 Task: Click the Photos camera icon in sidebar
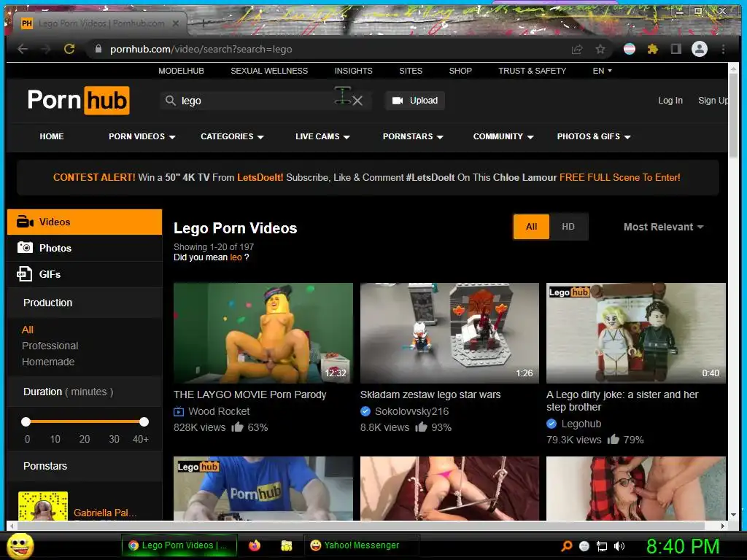pos(25,248)
